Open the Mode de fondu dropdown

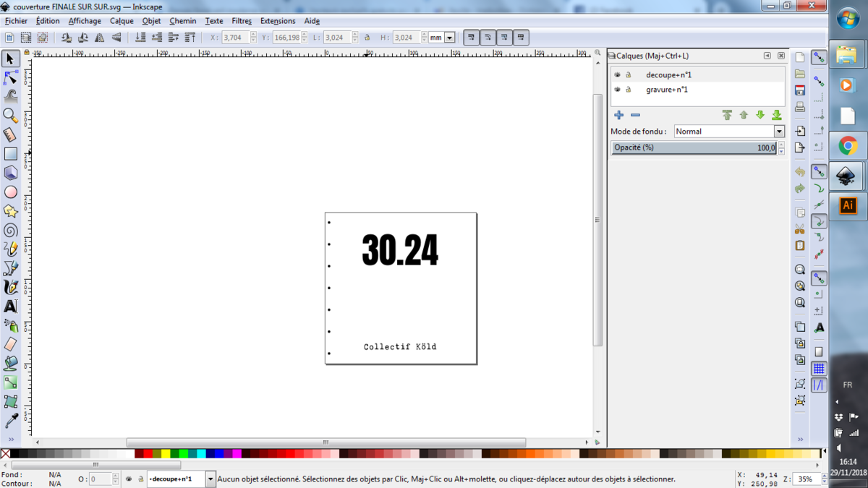coord(728,132)
